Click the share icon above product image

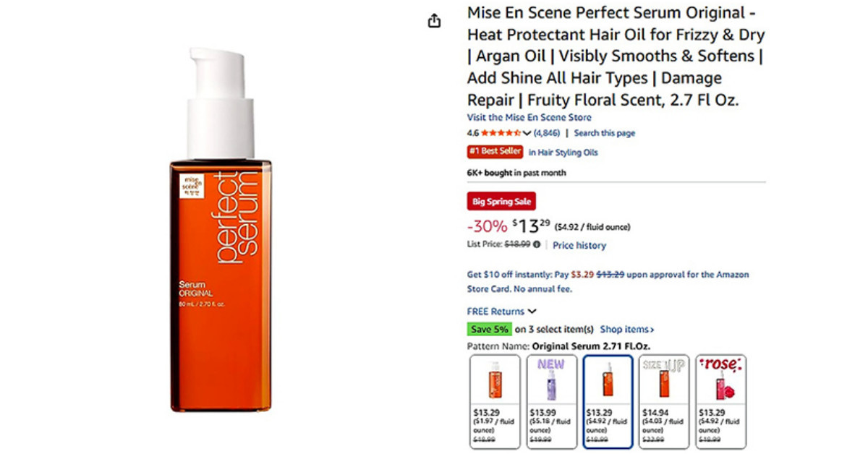434,21
